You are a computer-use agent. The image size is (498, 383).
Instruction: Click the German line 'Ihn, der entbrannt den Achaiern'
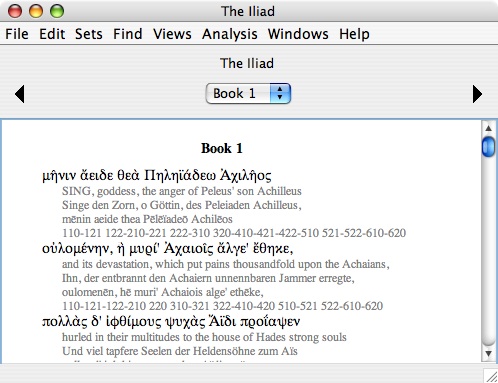208,278
